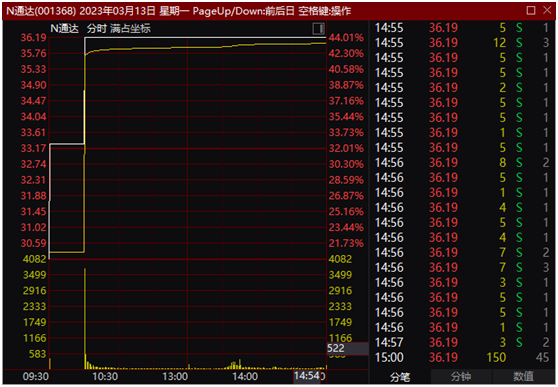Click the 522 volume cursor value box
Image resolution: width=558 pixels, height=387 pixels.
coord(348,348)
